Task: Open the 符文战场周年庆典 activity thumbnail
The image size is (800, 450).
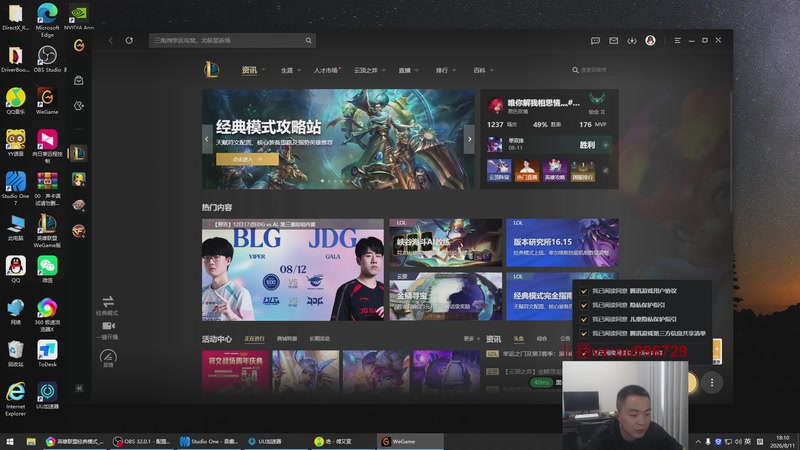Action: click(x=235, y=371)
